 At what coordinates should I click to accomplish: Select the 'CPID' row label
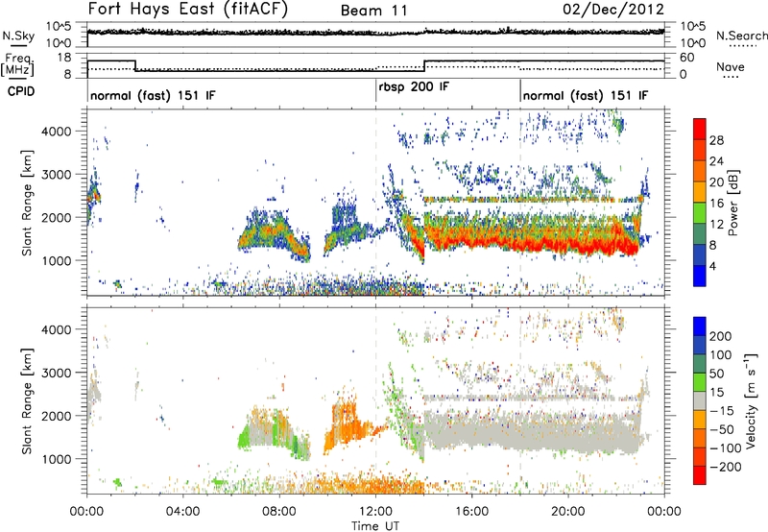point(21,91)
